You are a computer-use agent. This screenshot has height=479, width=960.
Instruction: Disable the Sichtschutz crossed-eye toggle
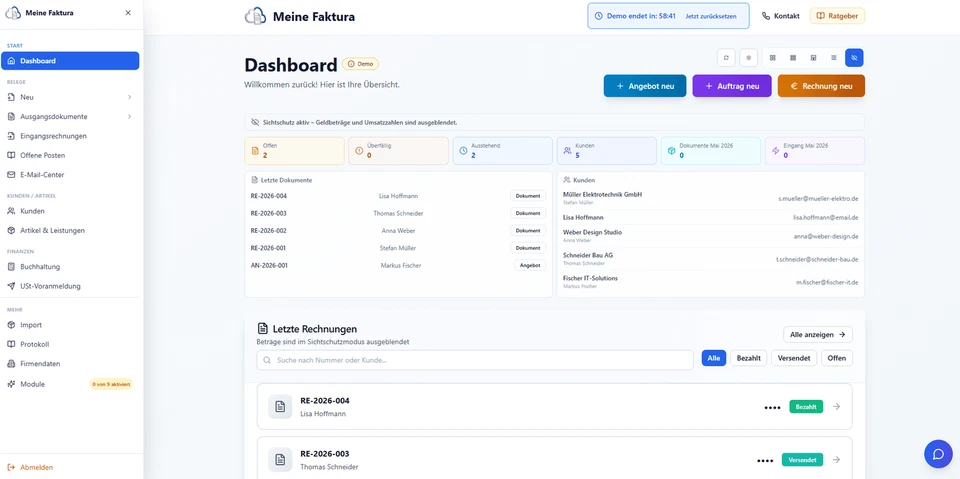(854, 58)
